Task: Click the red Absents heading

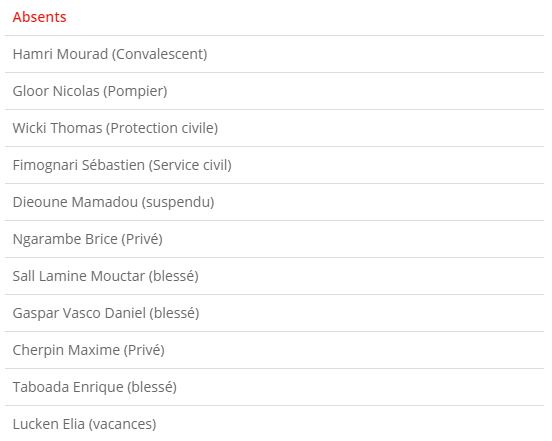Action: pos(39,17)
